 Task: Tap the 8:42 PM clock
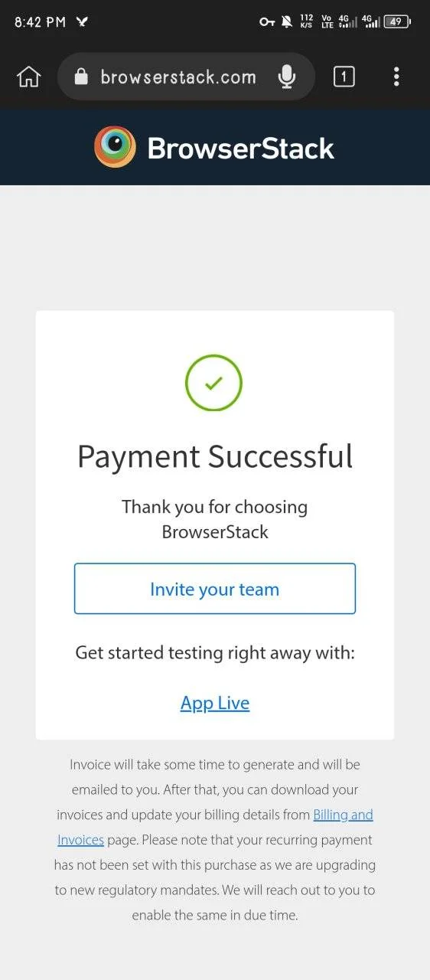pyautogui.click(x=41, y=21)
